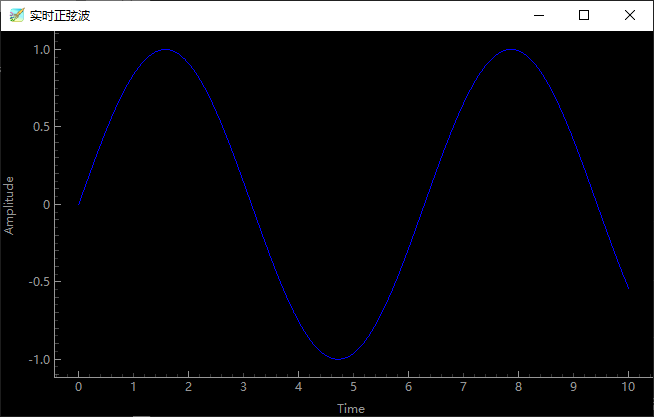Click the app icon in the title bar

point(17,15)
